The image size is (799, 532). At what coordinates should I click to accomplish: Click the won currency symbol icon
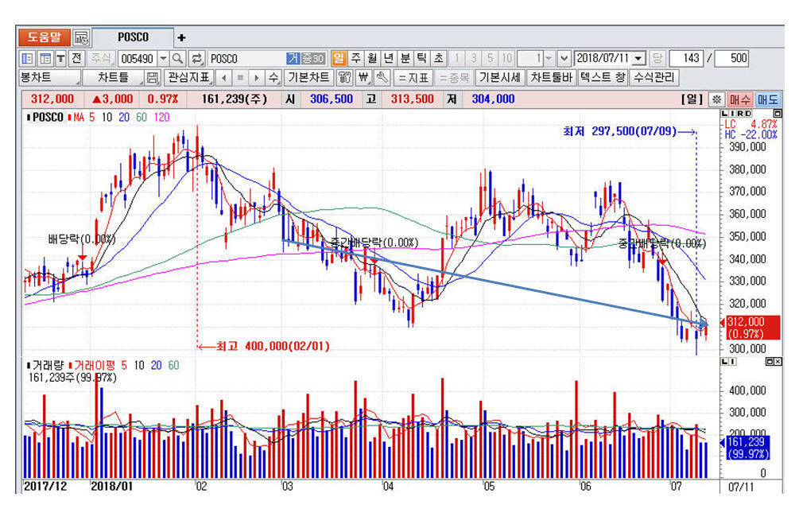[363, 78]
